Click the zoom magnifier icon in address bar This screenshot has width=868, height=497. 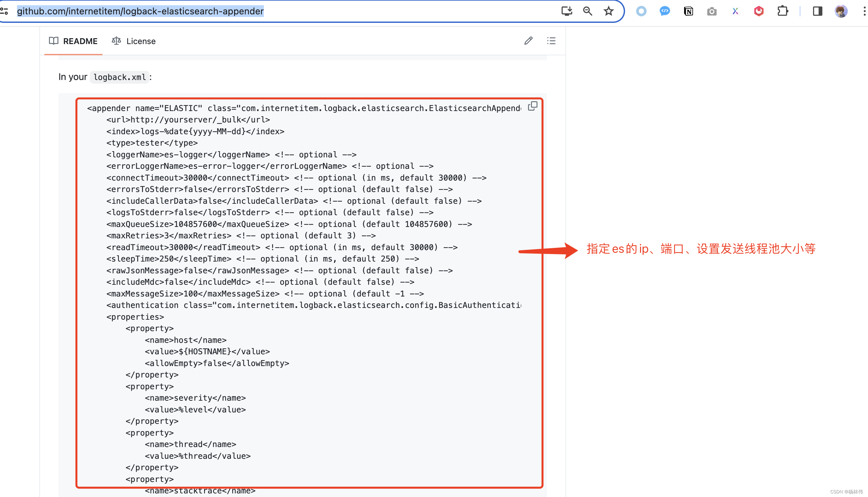[587, 11]
